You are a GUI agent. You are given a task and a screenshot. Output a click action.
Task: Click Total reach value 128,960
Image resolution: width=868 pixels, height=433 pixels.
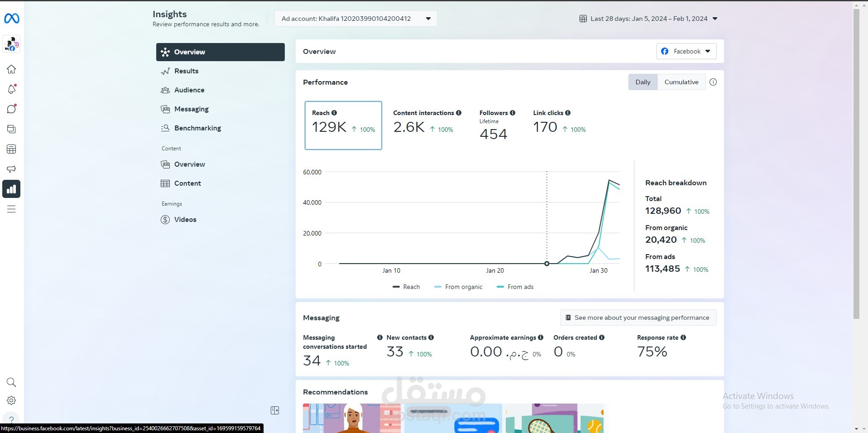pyautogui.click(x=663, y=211)
